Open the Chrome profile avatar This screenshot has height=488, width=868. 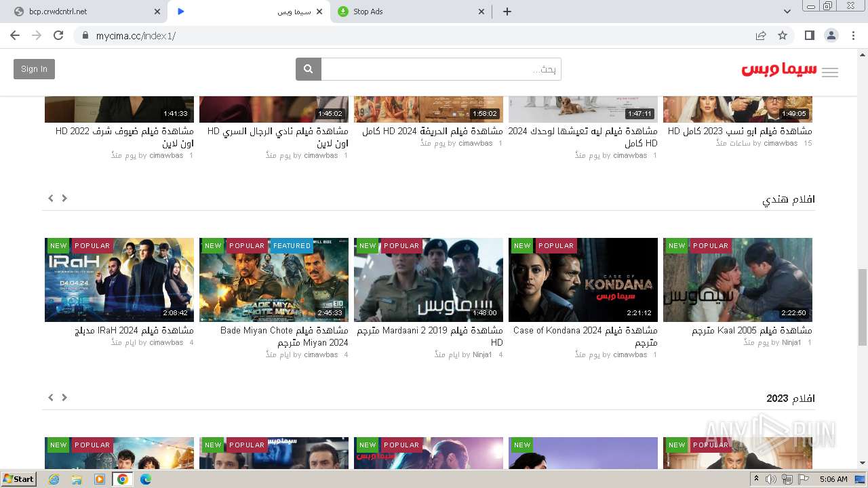(831, 35)
